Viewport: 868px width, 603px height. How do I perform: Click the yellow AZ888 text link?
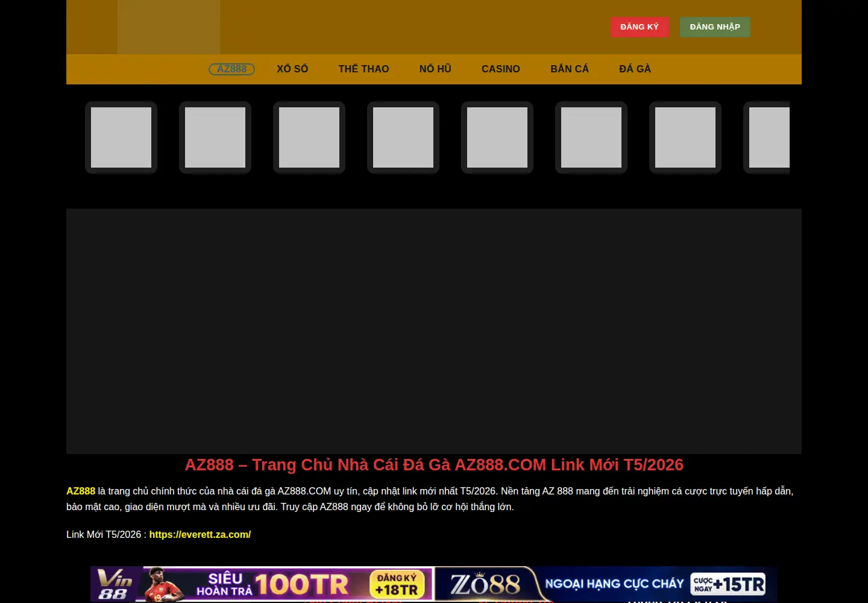tap(81, 491)
